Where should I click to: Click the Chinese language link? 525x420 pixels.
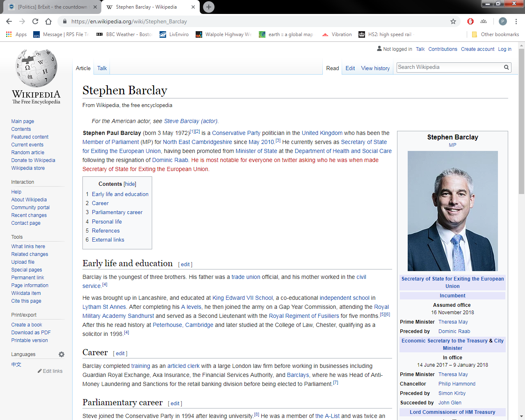coord(16,365)
